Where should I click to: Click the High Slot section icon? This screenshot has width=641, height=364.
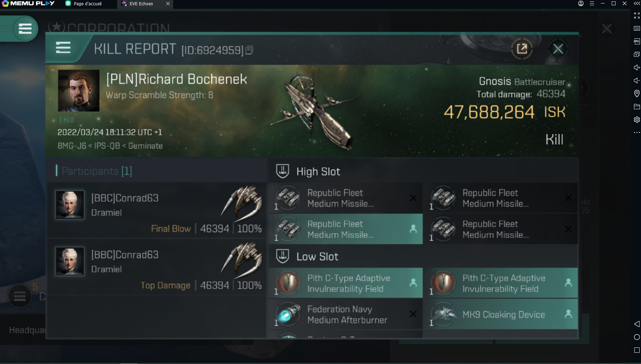pyautogui.click(x=282, y=171)
